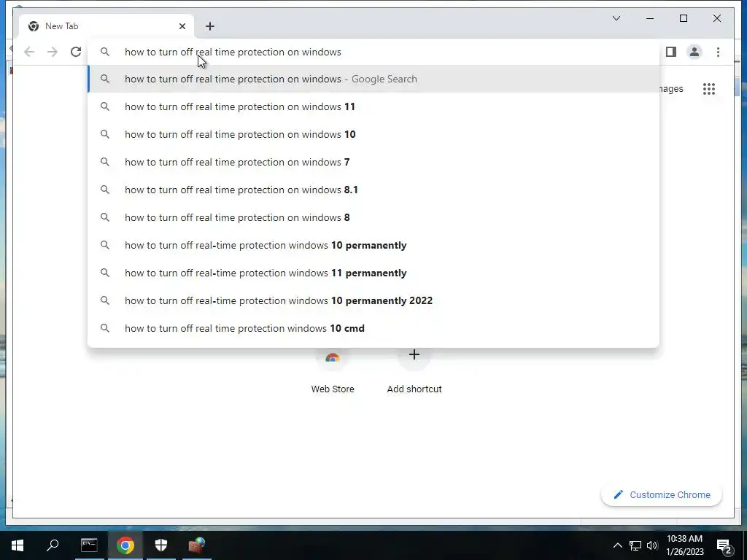Click the magnifier icon beside windows 11 suggestion
This screenshot has width=747, height=560.
click(x=105, y=106)
